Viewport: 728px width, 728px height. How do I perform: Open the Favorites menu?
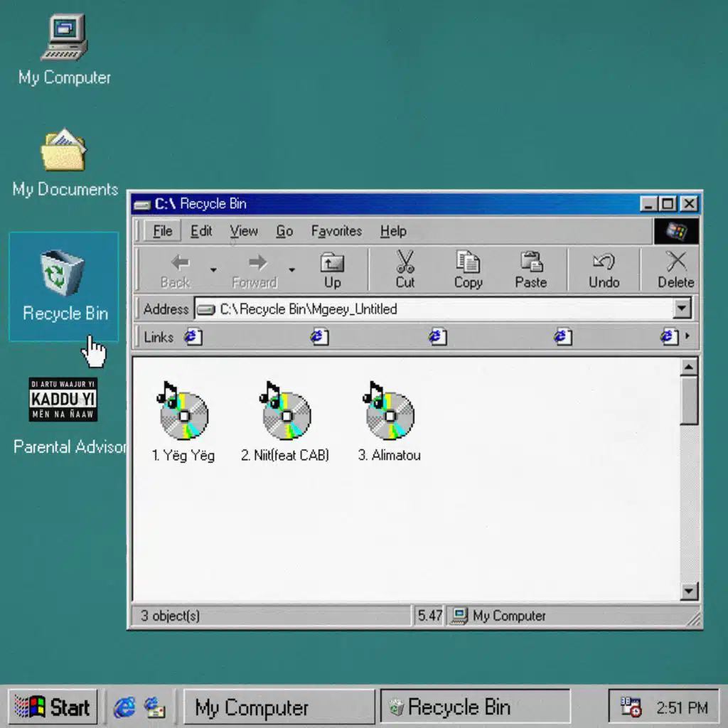pos(336,231)
